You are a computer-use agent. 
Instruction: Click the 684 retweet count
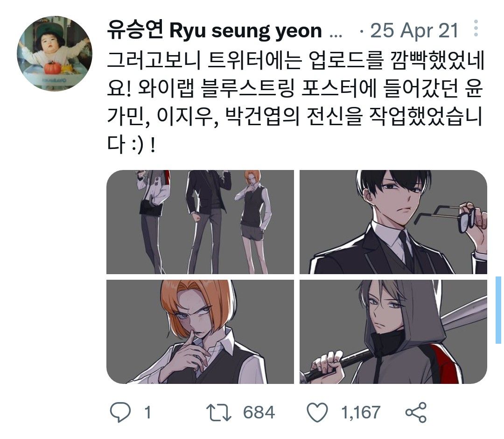259,413
